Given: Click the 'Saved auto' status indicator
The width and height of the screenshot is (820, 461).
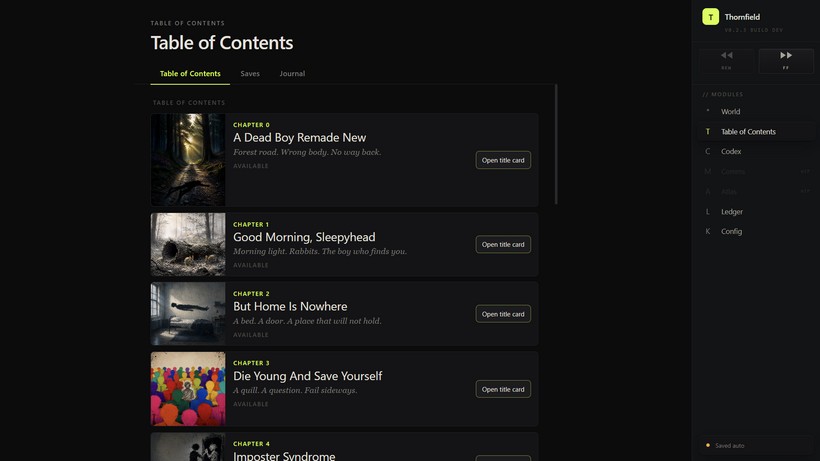Looking at the screenshot, I should (756, 445).
